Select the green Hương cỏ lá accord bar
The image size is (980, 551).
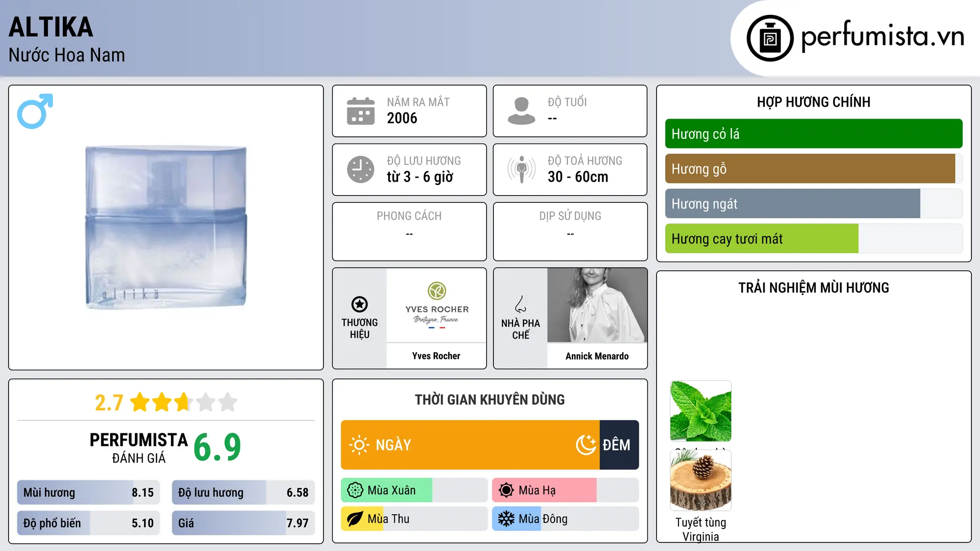click(813, 134)
